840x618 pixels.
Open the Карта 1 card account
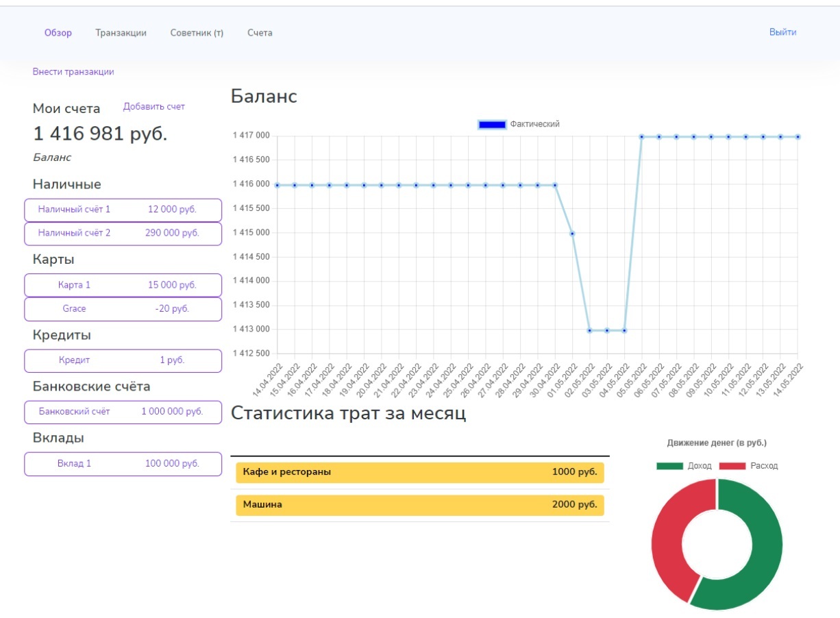pos(123,285)
